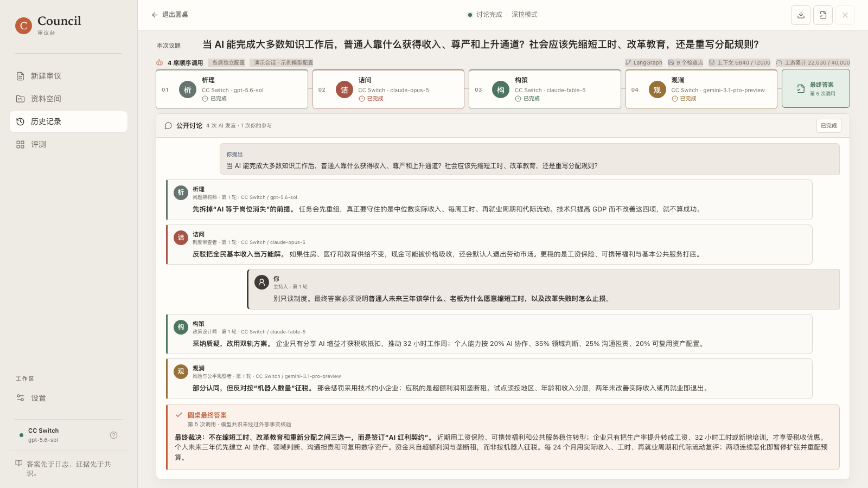Click the document icon in 最终答案 card
This screenshot has height=488, width=868.
pyautogui.click(x=801, y=89)
